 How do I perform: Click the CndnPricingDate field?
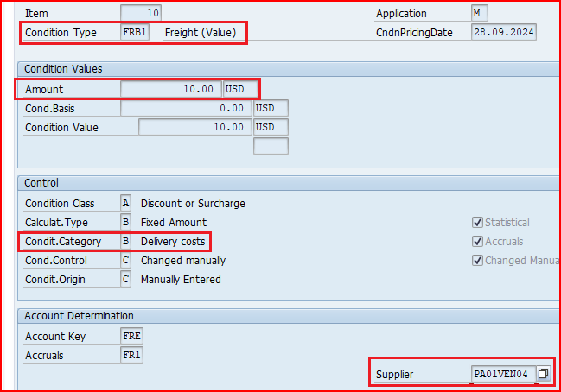point(503,33)
